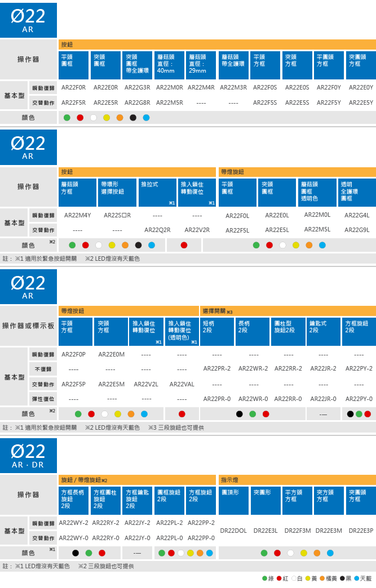
Task: Select the AR22S□R model code
Action: point(117,215)
